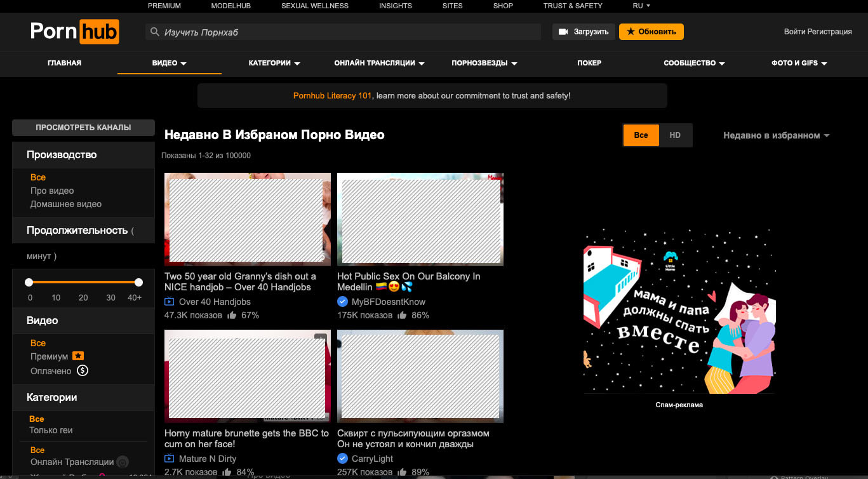Click the verified badge beside MyBFDoesntKnow

342,302
